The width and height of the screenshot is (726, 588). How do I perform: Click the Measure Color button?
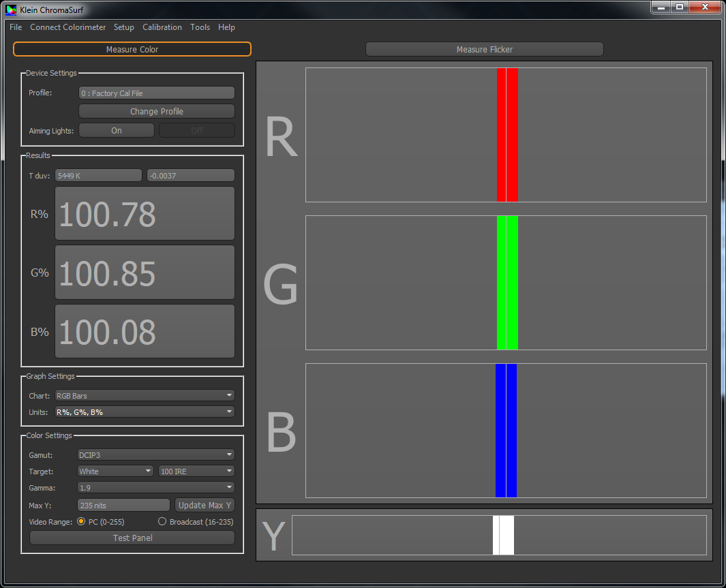tap(132, 49)
